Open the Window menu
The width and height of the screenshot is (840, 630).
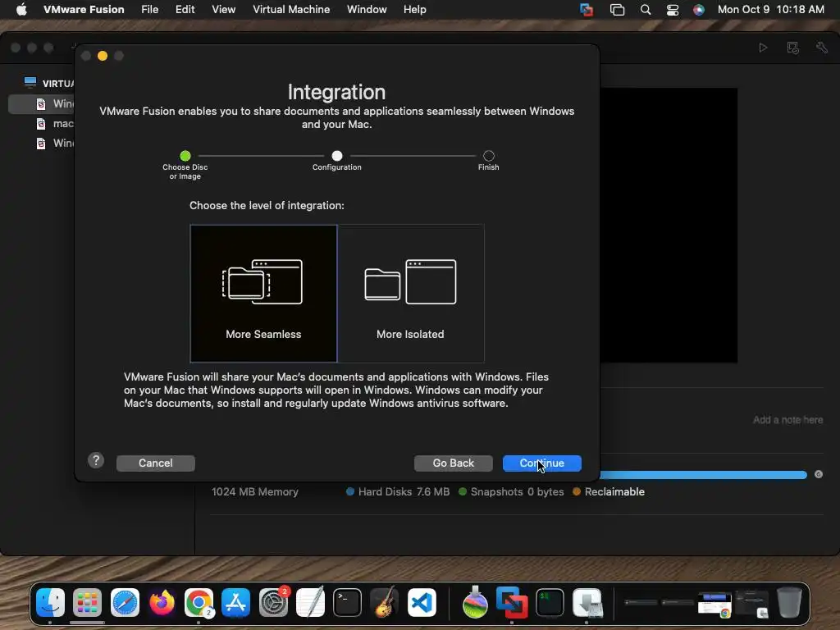tap(367, 10)
